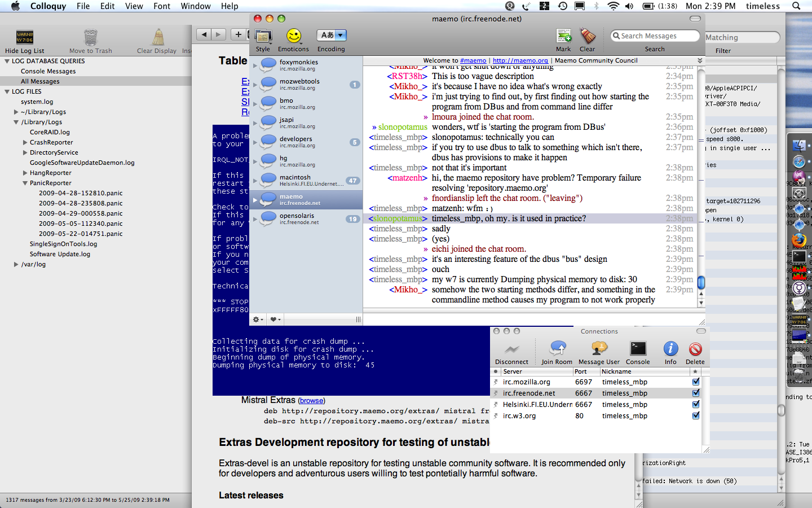812x508 pixels.
Task: Click the browser forward arrow button
Action: 219,34
